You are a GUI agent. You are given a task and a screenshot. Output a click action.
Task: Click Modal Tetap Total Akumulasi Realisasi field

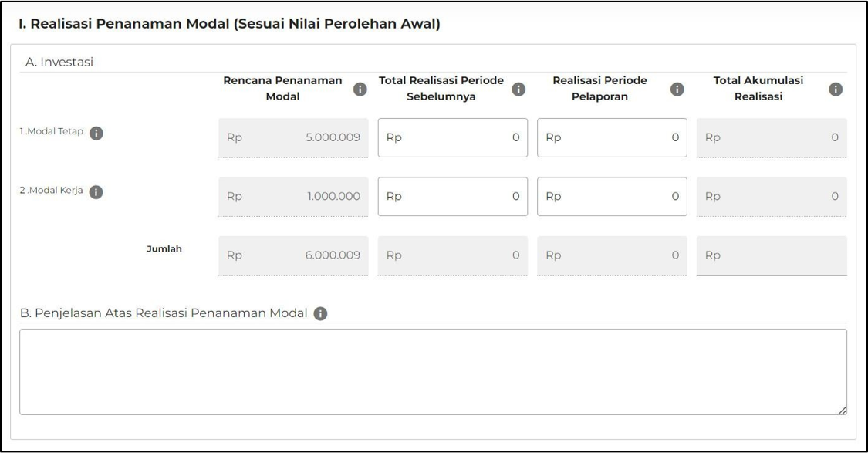[772, 137]
